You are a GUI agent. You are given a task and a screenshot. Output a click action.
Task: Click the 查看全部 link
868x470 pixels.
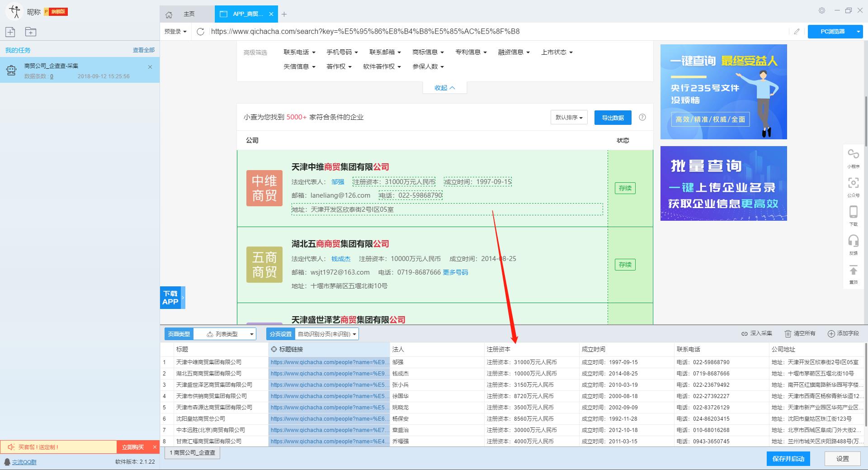tap(144, 50)
